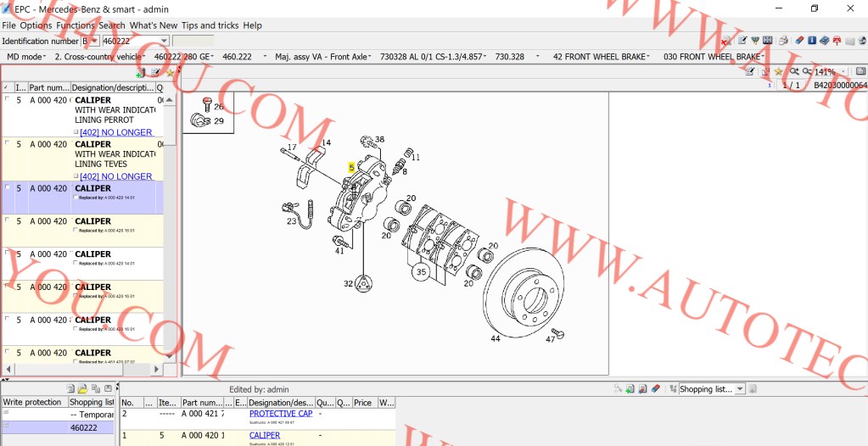Click the printer icon in top toolbar

click(x=783, y=41)
